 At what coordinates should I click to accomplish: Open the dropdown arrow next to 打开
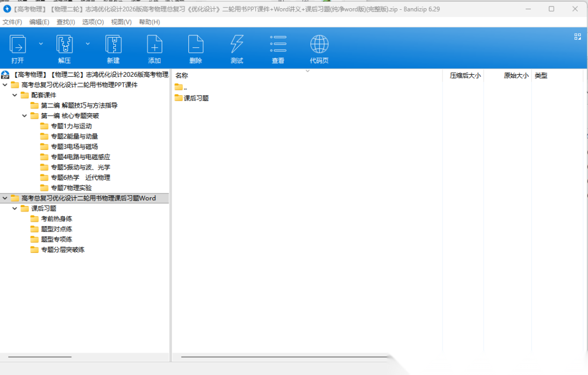(x=41, y=44)
